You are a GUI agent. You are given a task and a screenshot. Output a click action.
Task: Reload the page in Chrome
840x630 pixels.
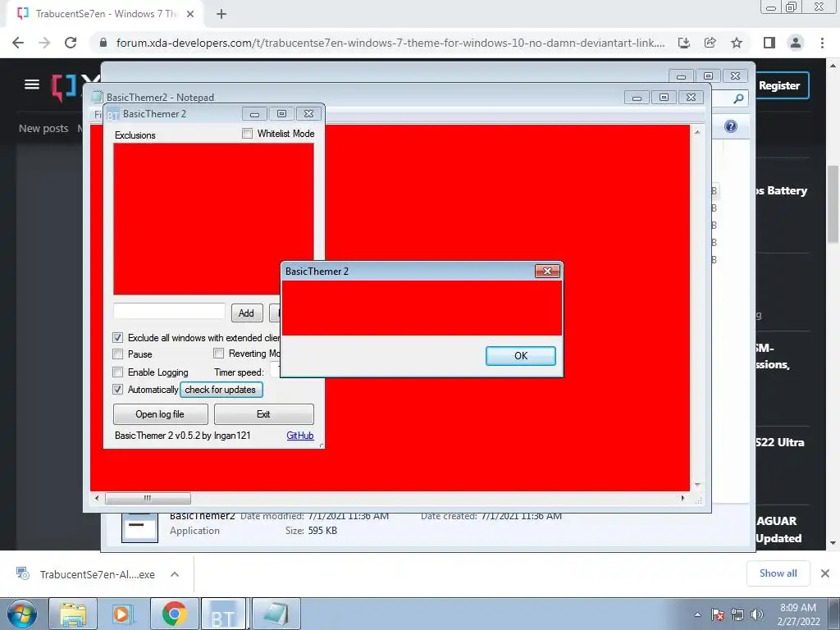pos(71,43)
